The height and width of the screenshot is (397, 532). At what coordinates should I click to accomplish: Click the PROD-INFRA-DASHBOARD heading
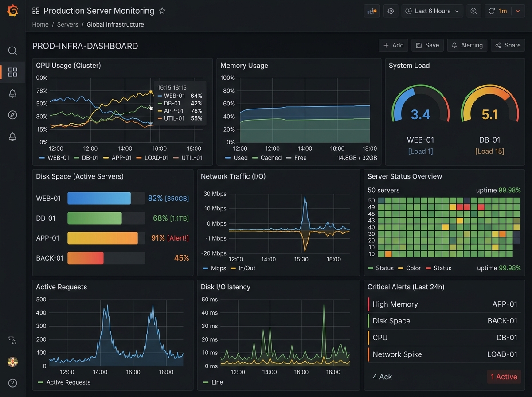tap(85, 46)
